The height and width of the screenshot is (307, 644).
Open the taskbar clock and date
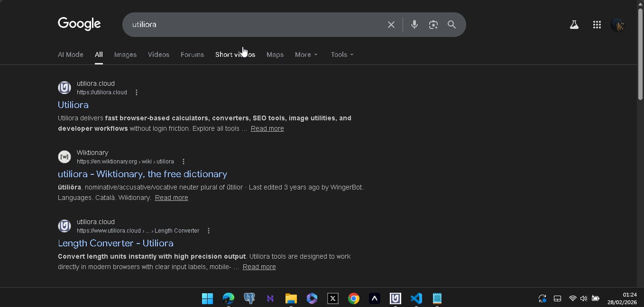[622, 298]
